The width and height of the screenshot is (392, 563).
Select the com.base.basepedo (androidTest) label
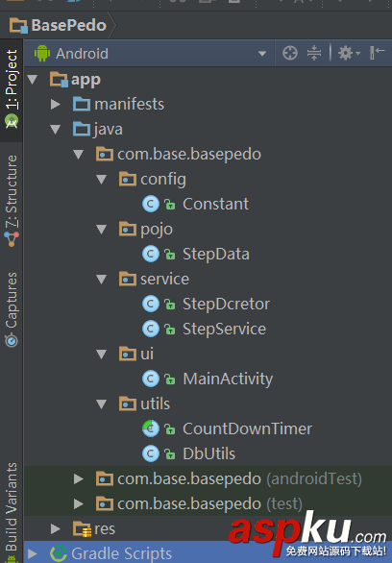(239, 479)
